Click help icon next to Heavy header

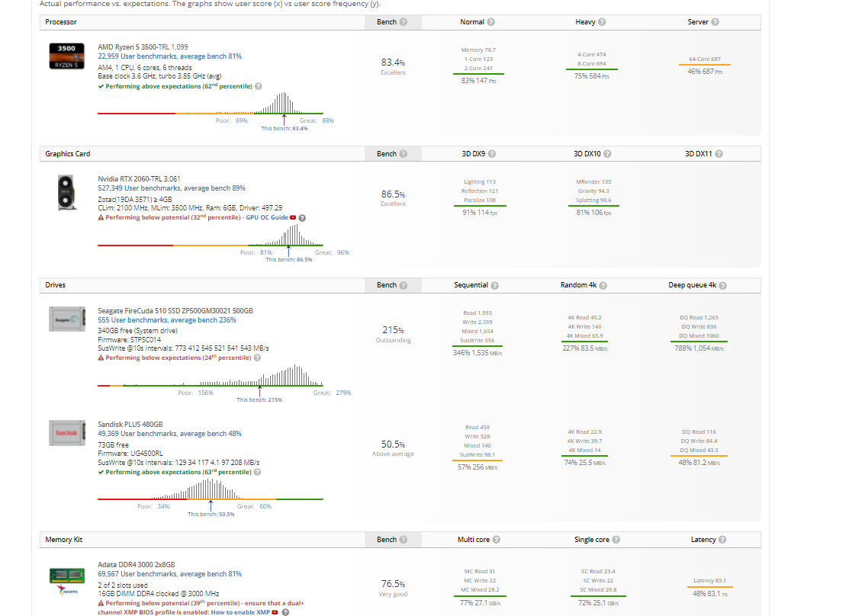(602, 22)
